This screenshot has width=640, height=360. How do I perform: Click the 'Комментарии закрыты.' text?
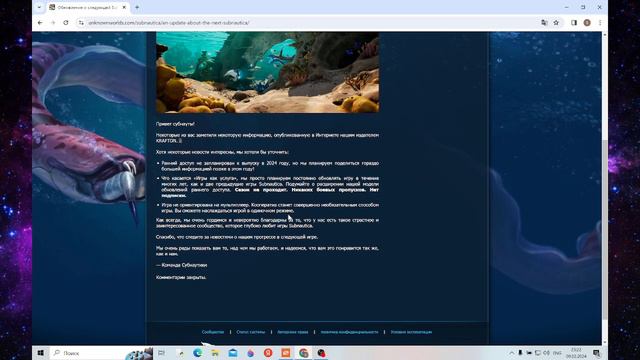point(181,277)
